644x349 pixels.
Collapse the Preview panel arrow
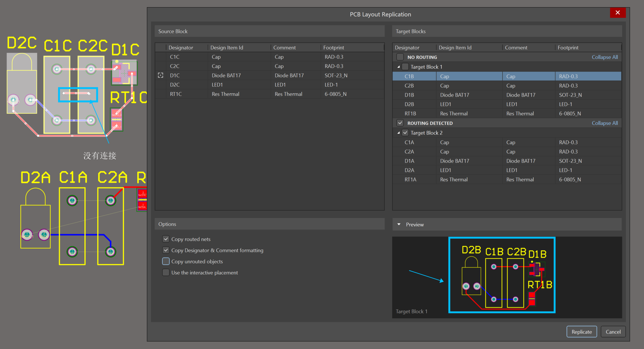click(399, 224)
